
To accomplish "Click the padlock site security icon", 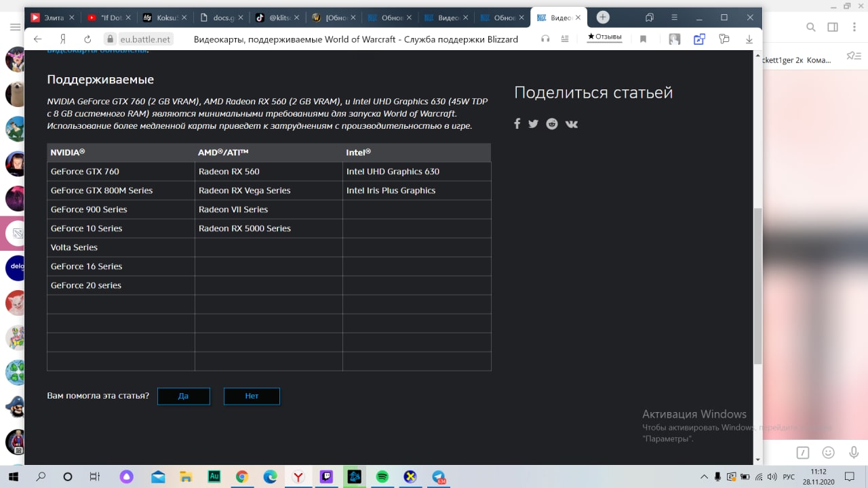I will point(110,39).
